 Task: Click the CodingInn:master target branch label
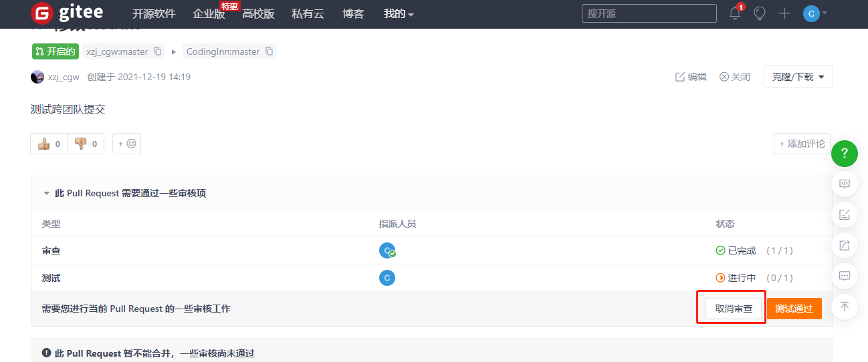point(223,51)
